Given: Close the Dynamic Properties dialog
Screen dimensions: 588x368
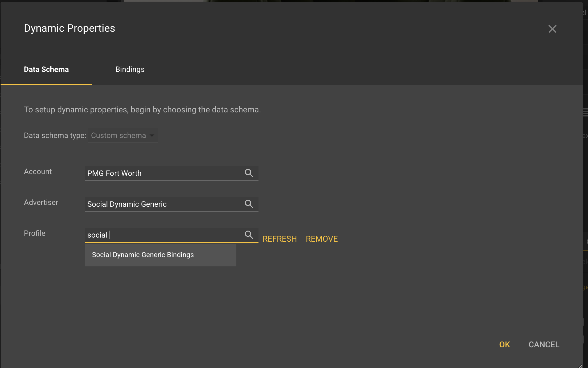Looking at the screenshot, I should click(552, 29).
